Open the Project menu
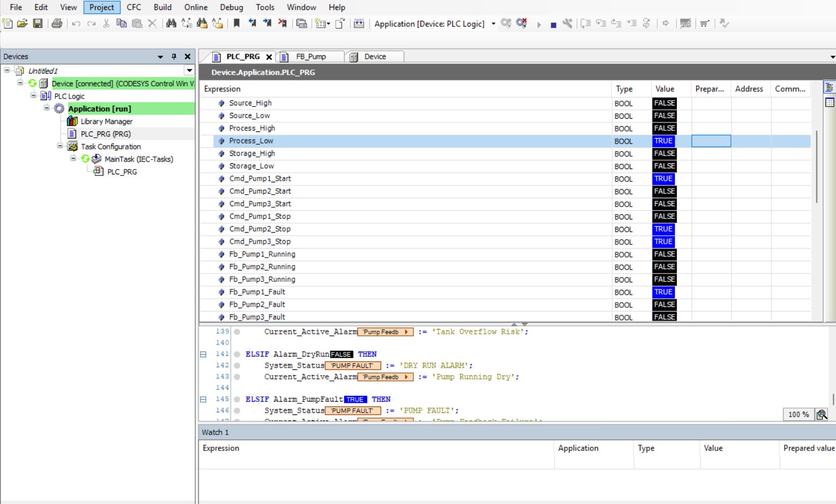The height and width of the screenshot is (504, 836). point(102,7)
